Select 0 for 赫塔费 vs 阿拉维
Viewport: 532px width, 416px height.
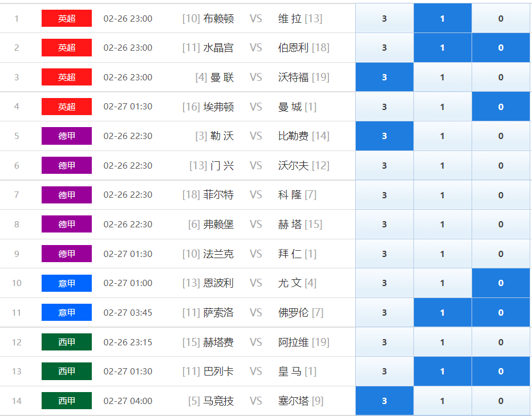click(x=501, y=342)
